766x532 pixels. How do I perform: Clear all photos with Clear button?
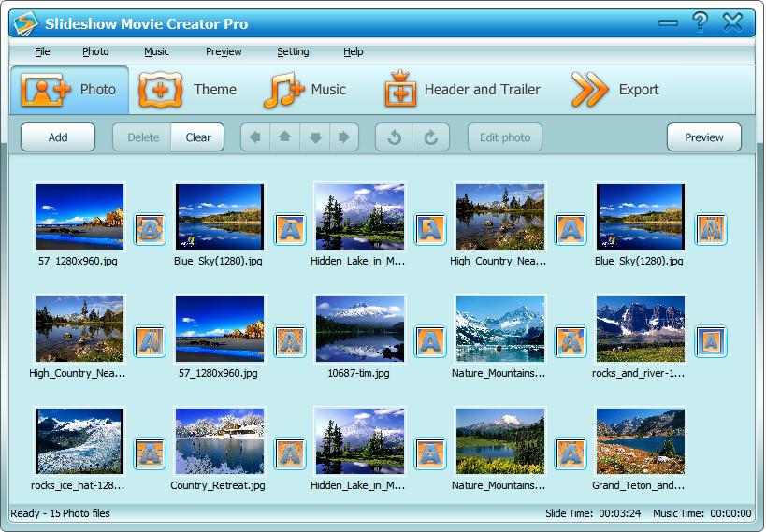[x=198, y=137]
